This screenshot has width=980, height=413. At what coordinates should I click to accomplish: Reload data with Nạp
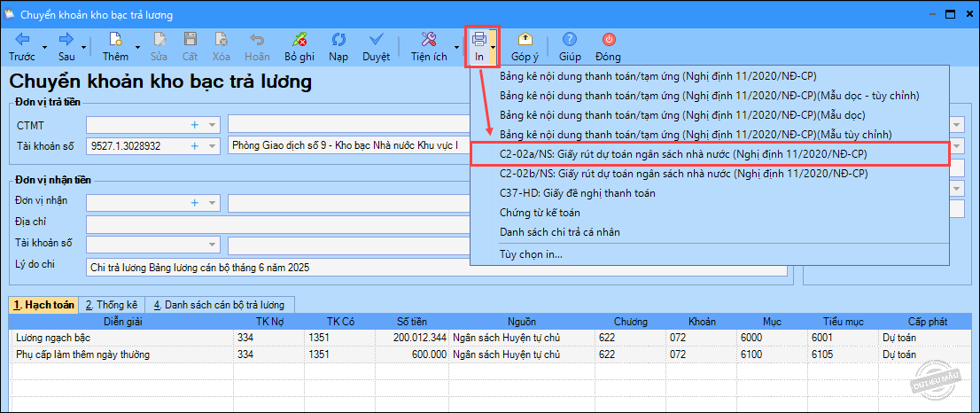click(x=338, y=47)
